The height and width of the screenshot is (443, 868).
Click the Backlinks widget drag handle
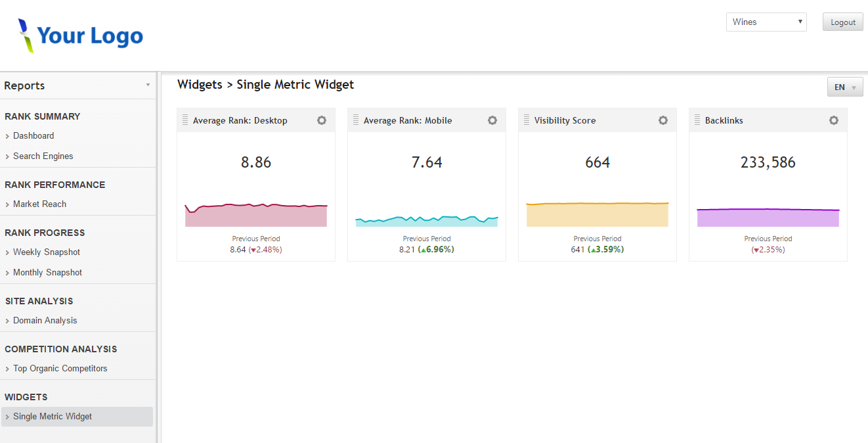point(697,120)
